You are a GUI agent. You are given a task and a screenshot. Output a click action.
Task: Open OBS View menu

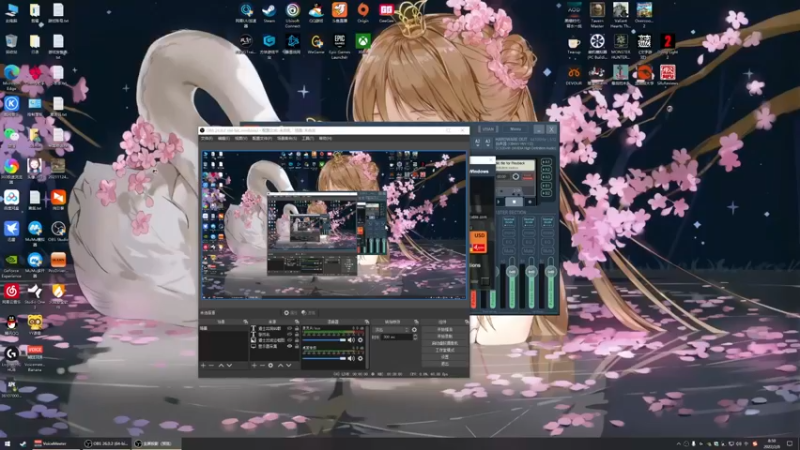[x=241, y=138]
